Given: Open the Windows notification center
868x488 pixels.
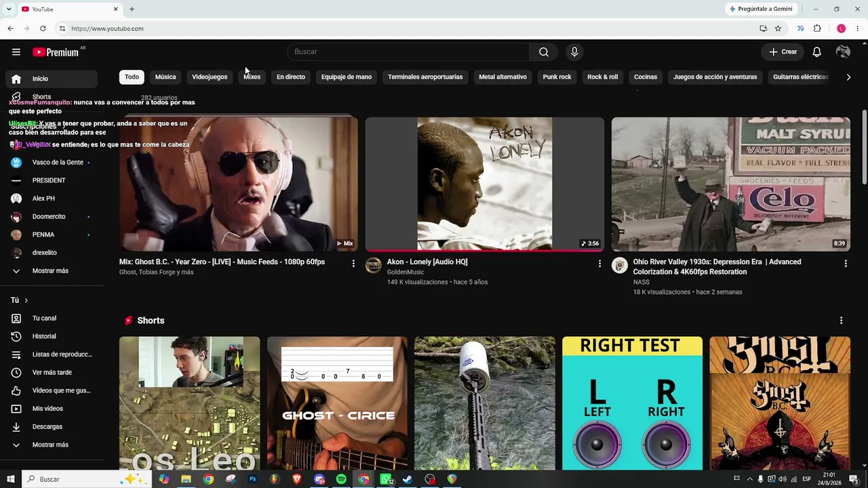Looking at the screenshot, I should (x=854, y=479).
